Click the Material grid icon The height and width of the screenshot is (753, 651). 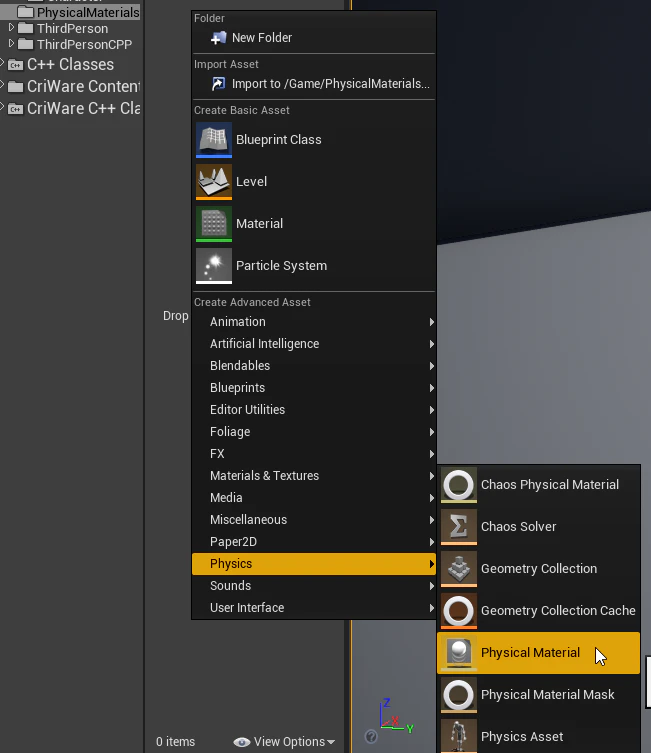[x=214, y=224]
